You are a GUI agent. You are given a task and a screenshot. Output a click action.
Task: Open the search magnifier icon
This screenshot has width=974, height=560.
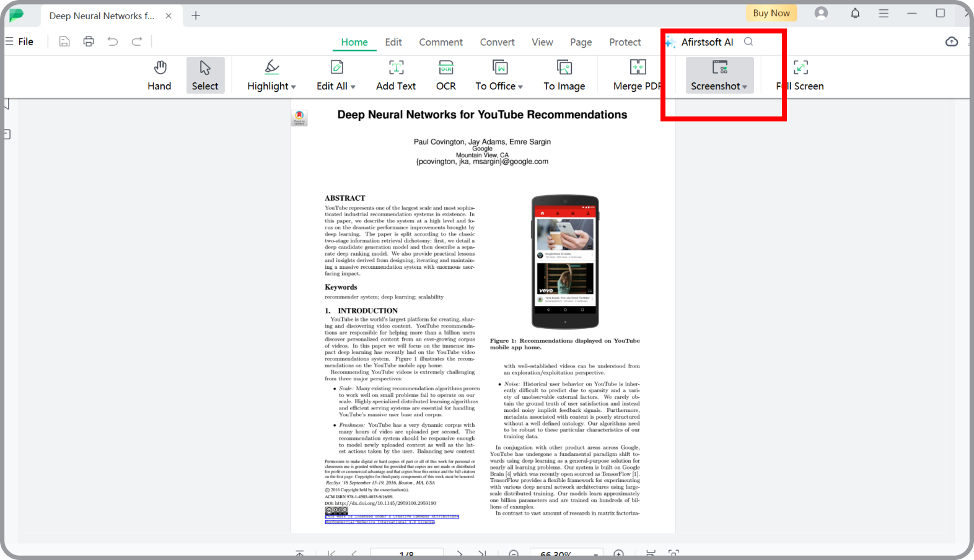coord(748,42)
